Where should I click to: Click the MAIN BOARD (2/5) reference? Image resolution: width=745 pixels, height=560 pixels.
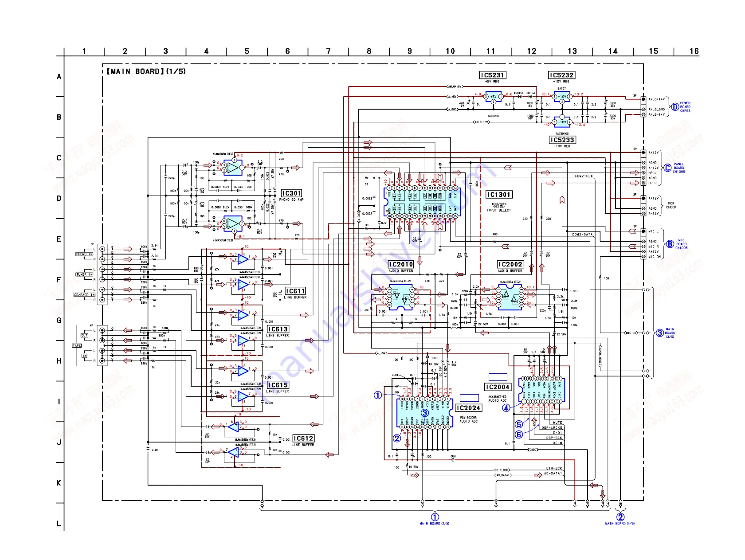coord(435,524)
